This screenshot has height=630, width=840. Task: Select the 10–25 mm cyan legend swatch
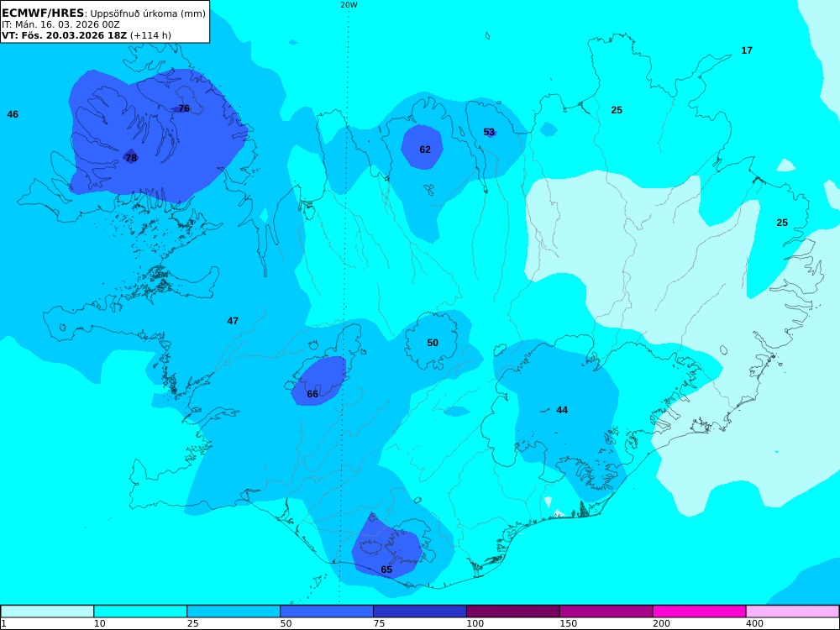[x=140, y=612]
